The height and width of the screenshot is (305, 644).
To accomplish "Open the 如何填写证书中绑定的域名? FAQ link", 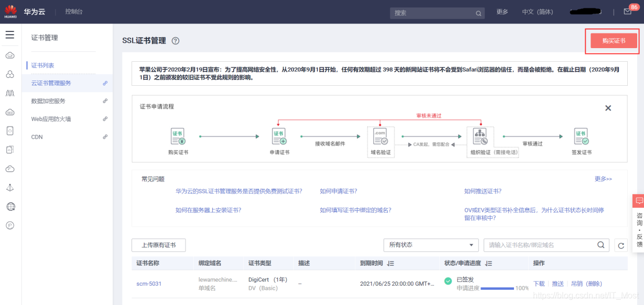I will 355,210.
